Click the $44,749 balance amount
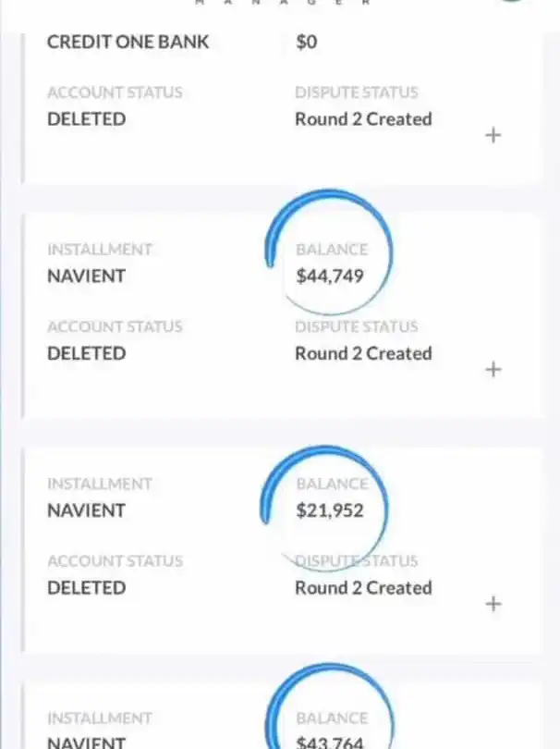 point(330,276)
